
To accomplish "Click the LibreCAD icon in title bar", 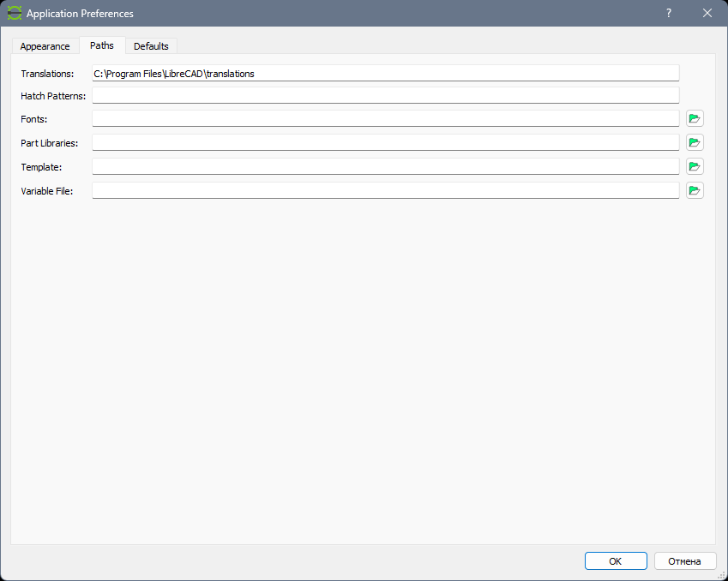I will tap(15, 14).
